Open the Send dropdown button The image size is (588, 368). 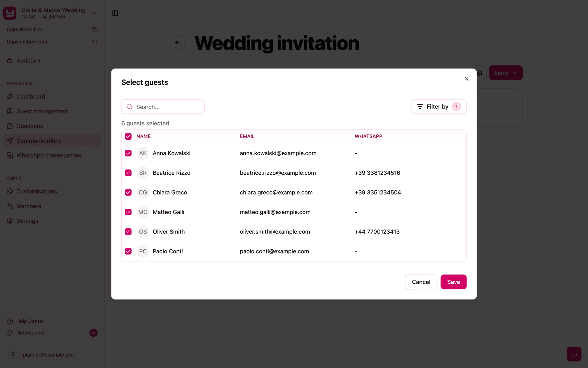coord(506,73)
